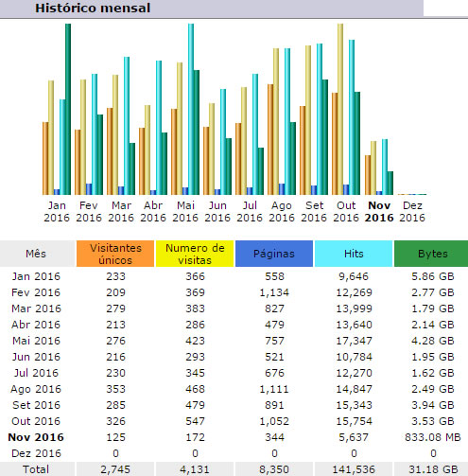
Task: Select the Jan 2016 chart label
Action: pos(57,212)
